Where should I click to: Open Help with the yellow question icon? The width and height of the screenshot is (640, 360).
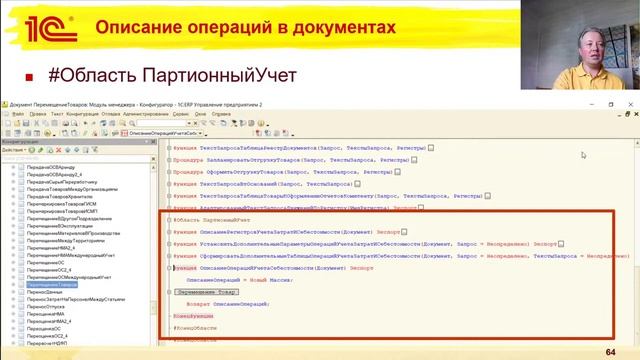260,123
